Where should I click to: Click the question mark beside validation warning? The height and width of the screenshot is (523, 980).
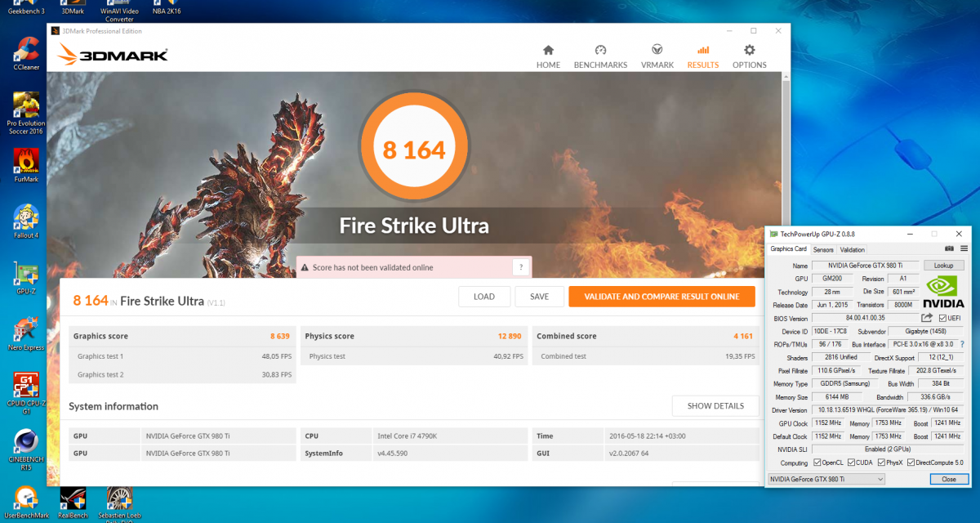(521, 267)
